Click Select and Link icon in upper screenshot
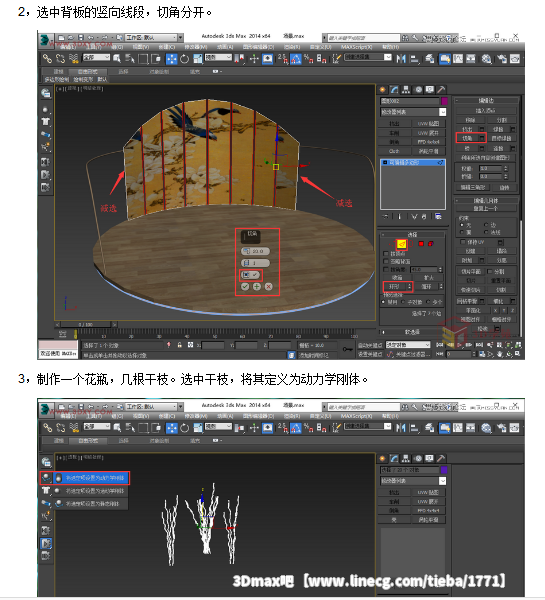545x600 pixels. (47, 59)
